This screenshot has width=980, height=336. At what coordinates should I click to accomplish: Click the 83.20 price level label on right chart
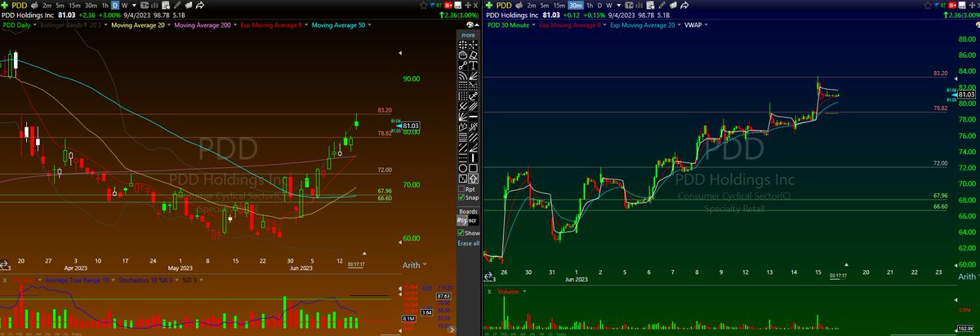coord(939,73)
